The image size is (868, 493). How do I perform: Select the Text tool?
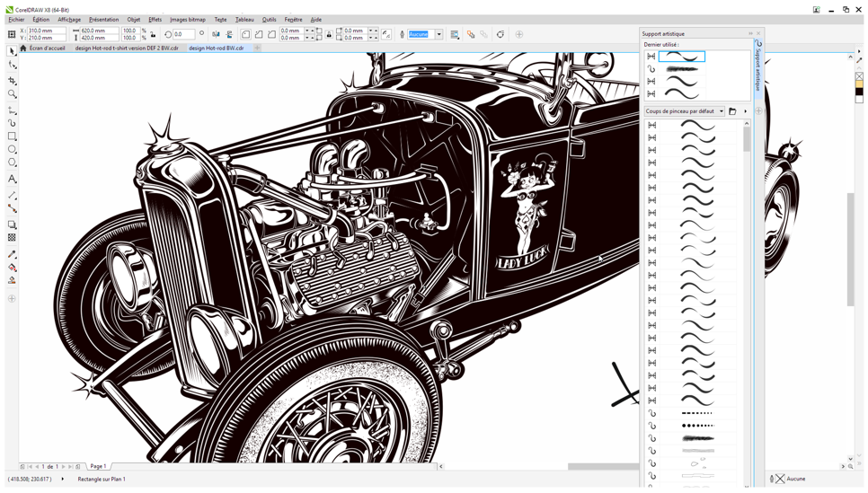[x=13, y=179]
